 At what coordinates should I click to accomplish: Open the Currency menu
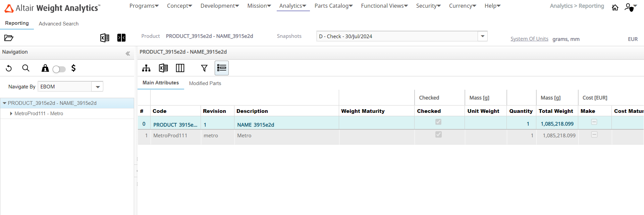pos(463,6)
